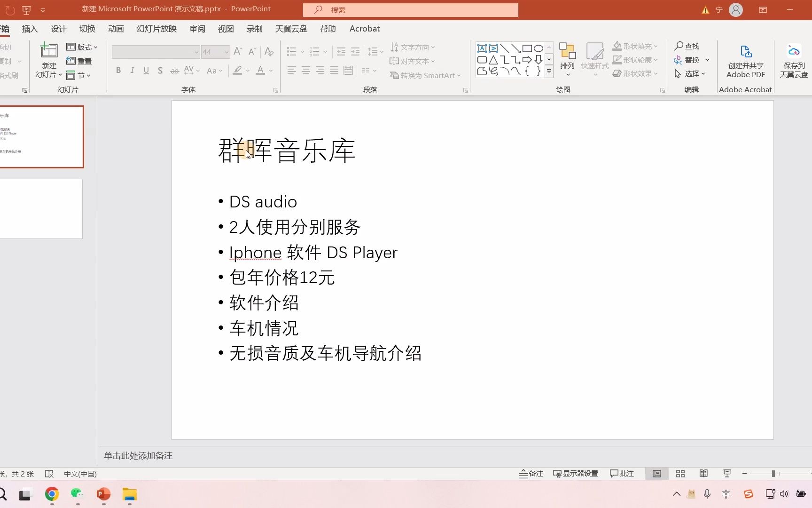Screen dimensions: 812x508
Task: Toggle bold formatting
Action: (118, 71)
